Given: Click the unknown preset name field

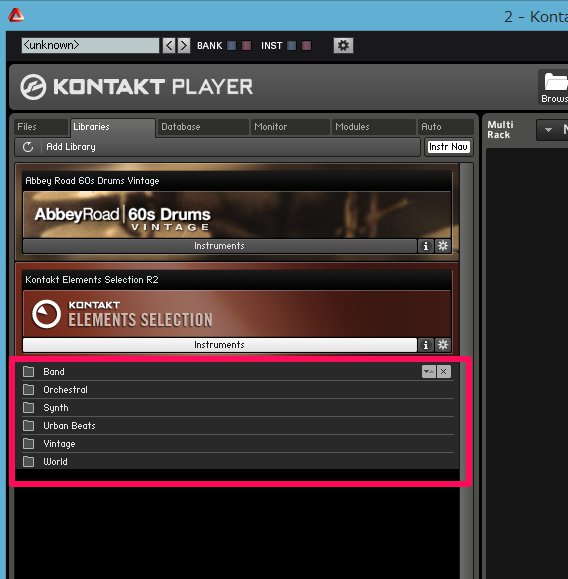Looking at the screenshot, I should [90, 45].
